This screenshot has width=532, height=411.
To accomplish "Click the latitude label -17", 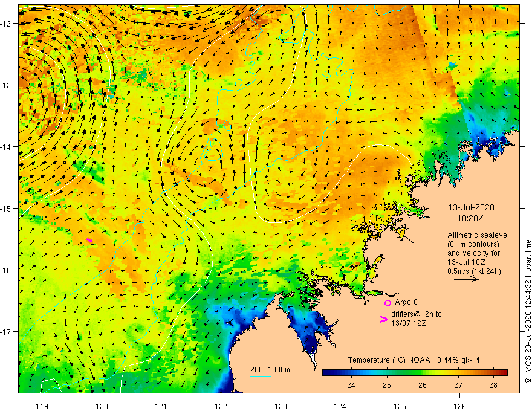I will (x=5, y=331).
